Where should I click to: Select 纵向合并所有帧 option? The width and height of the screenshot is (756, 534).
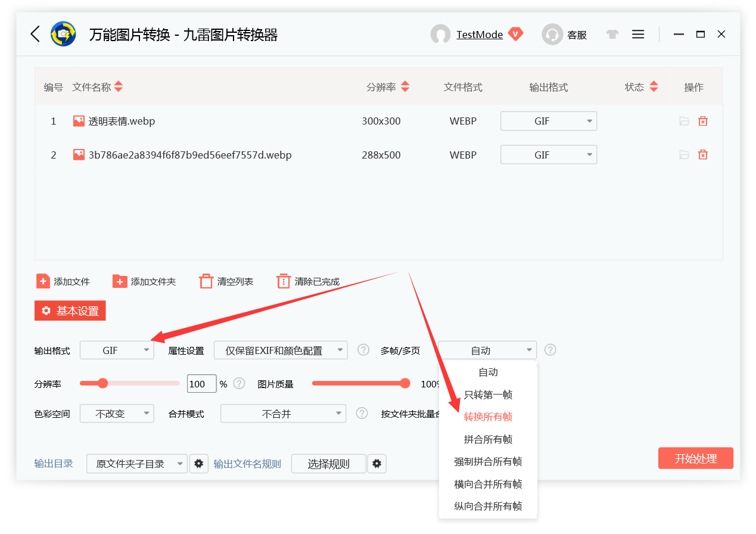[x=488, y=506]
